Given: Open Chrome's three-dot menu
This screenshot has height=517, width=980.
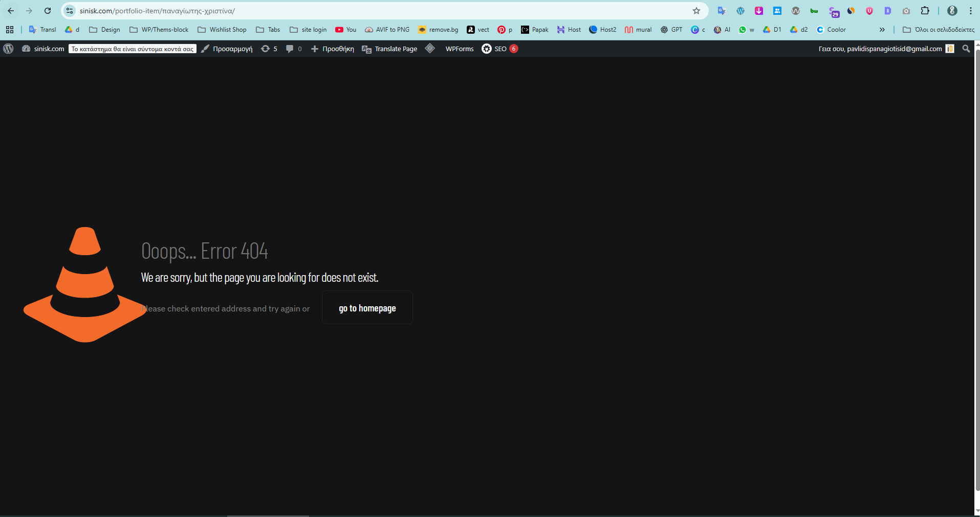Looking at the screenshot, I should [970, 11].
